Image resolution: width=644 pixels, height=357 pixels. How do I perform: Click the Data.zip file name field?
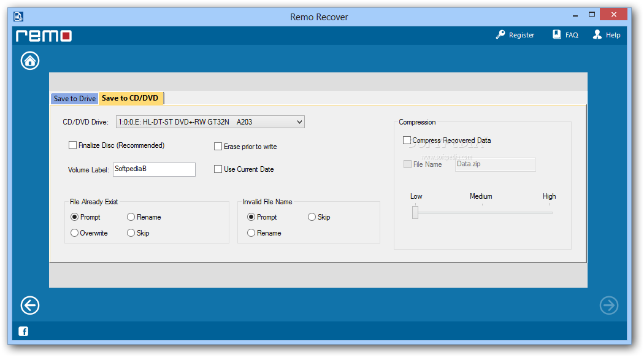[496, 164]
